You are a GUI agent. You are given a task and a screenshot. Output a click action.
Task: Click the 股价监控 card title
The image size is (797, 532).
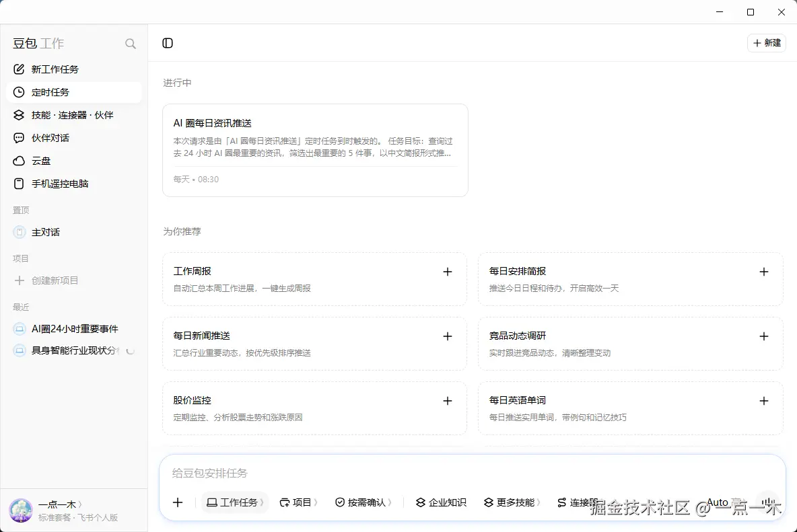(x=192, y=401)
